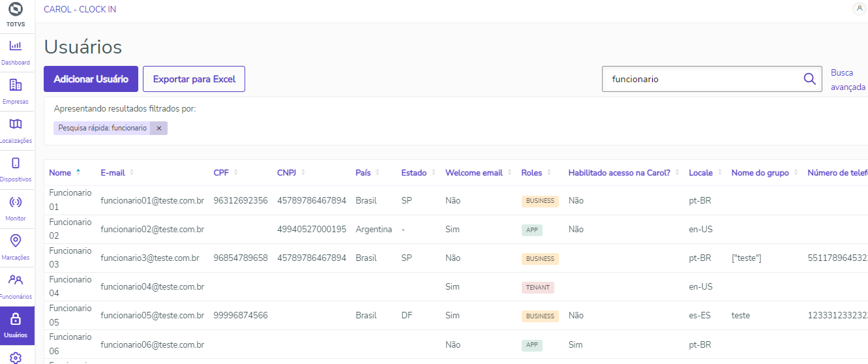
Task: Open the Dashboard chart icon in sidebar
Action: click(x=16, y=46)
